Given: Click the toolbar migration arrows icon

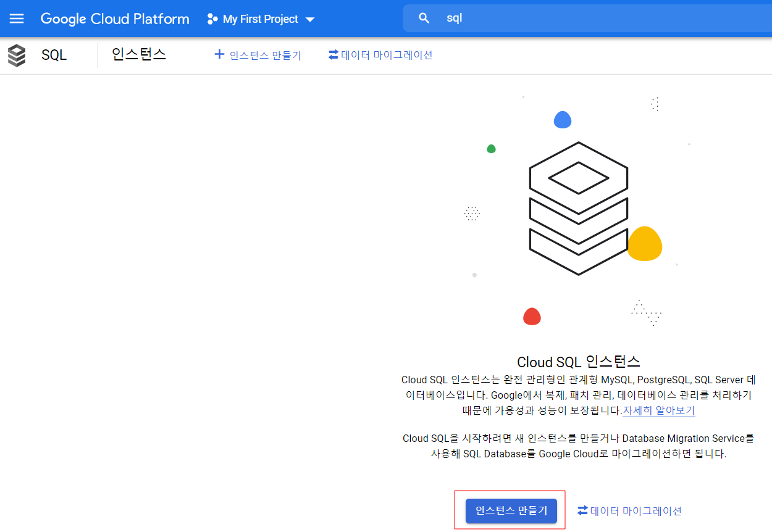Looking at the screenshot, I should (334, 54).
